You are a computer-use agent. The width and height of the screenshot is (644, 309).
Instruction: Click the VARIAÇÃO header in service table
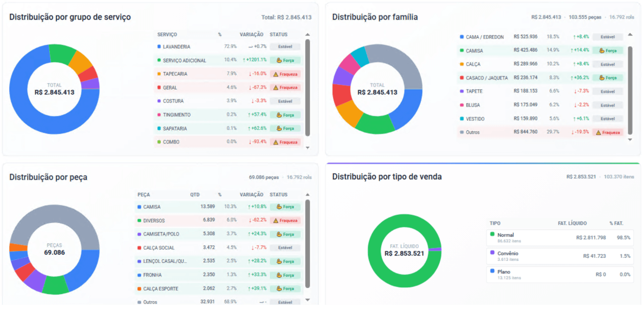click(x=251, y=35)
